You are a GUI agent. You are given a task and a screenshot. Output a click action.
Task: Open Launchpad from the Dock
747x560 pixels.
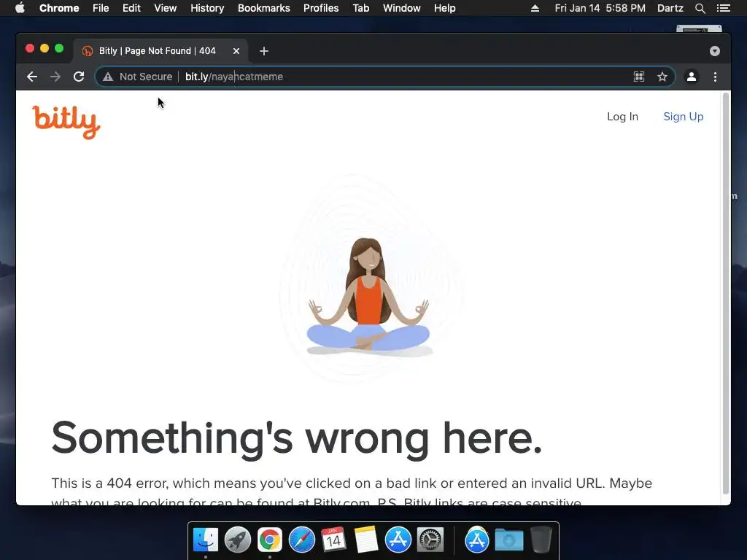tap(238, 540)
